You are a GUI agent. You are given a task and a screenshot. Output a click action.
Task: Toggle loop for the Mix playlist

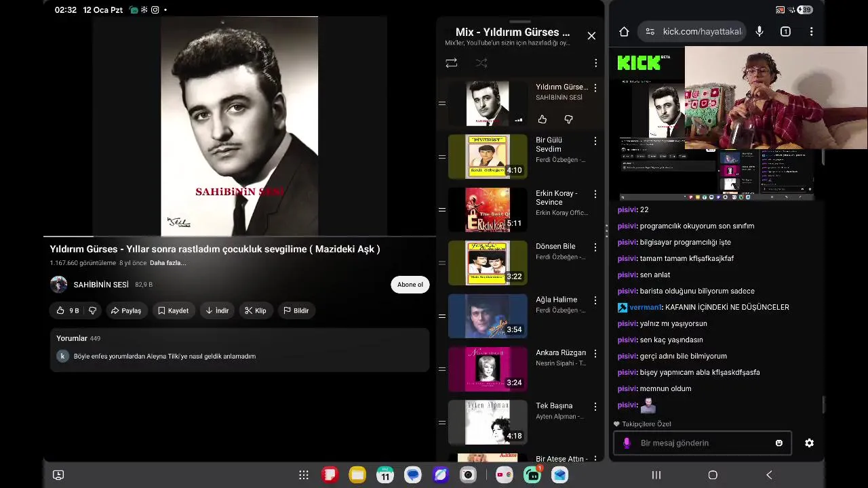pos(452,63)
